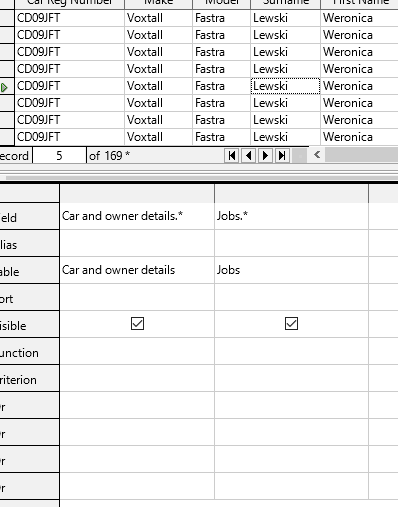This screenshot has height=507, width=398.
Task: Go to the next record
Action: tap(265, 156)
